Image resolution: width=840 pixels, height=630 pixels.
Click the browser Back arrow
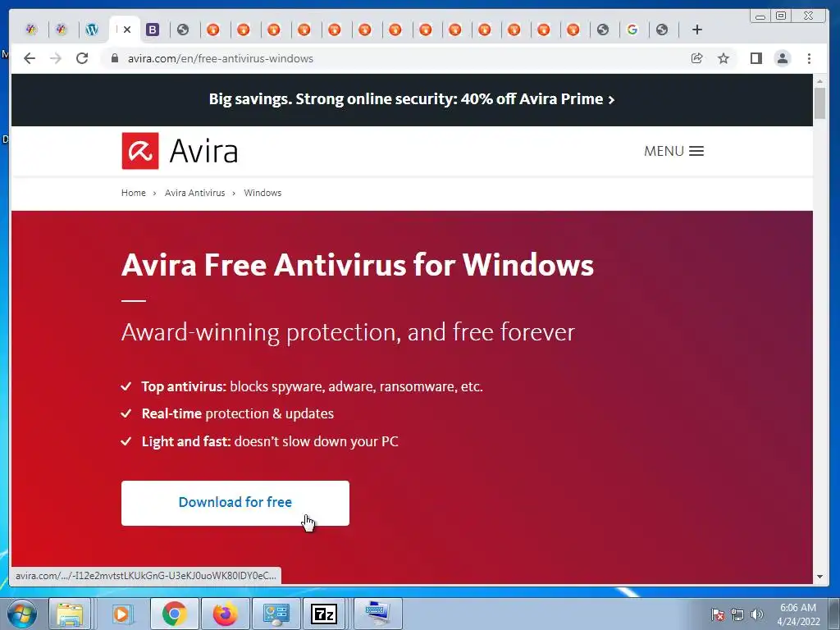point(30,58)
